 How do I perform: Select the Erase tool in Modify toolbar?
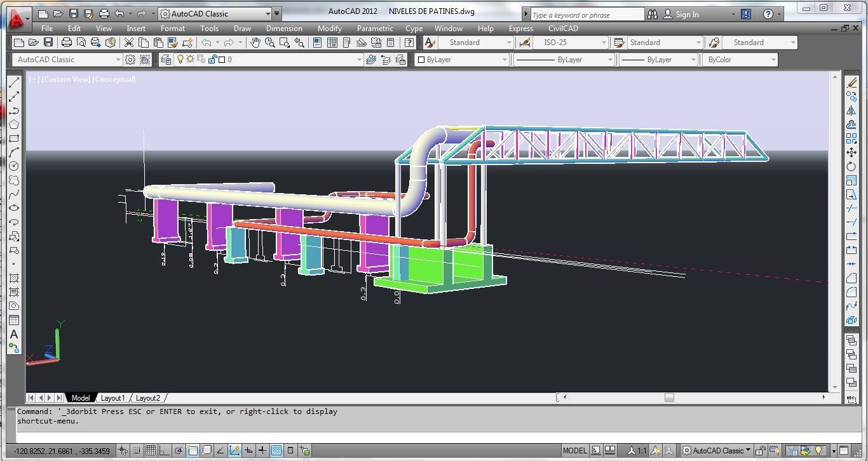851,83
